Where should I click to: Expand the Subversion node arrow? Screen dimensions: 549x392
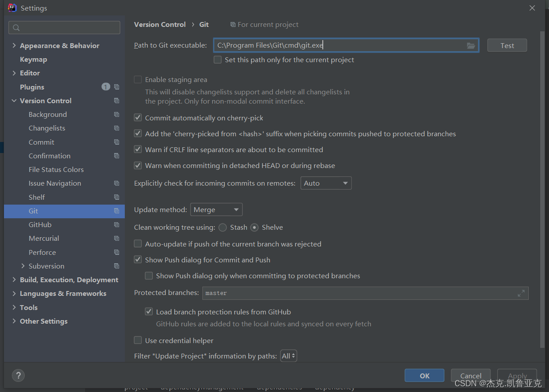(23, 266)
